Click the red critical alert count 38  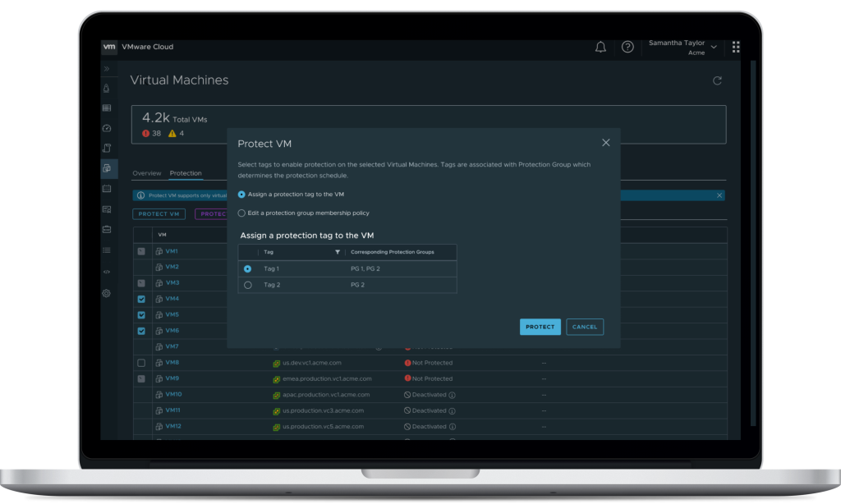tap(152, 134)
